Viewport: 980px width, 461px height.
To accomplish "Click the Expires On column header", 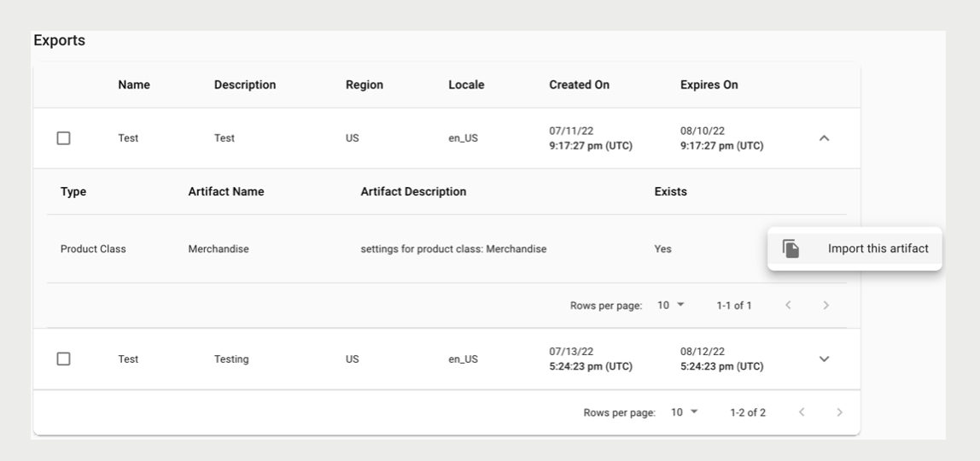I will click(x=709, y=85).
